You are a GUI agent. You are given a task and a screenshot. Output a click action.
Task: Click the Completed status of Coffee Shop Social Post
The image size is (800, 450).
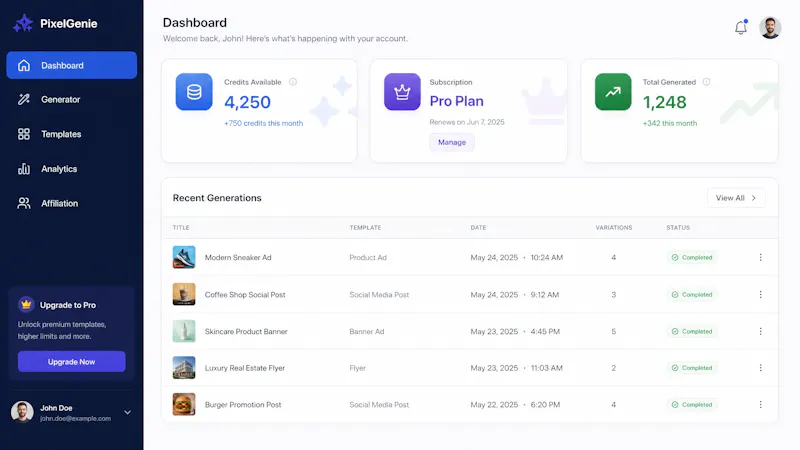coord(692,295)
